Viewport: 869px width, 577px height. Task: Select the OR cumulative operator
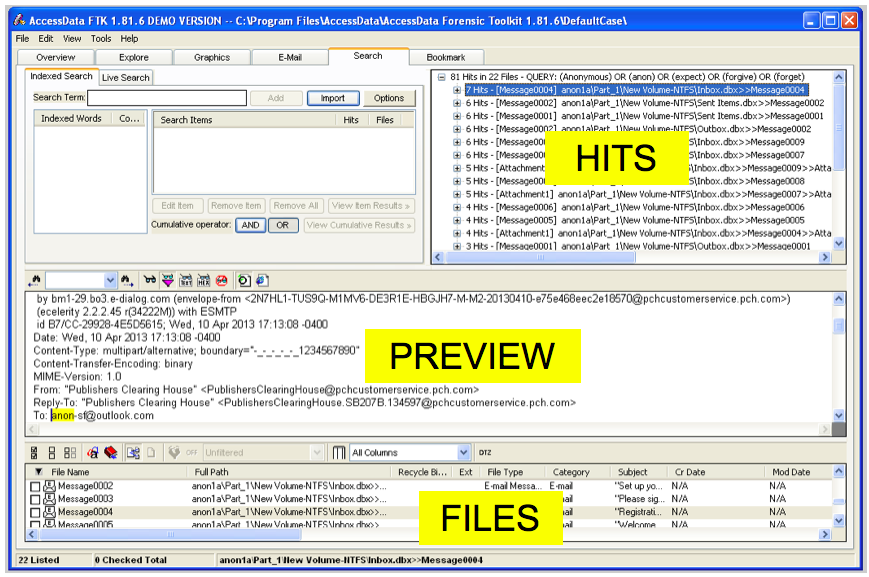[x=283, y=225]
